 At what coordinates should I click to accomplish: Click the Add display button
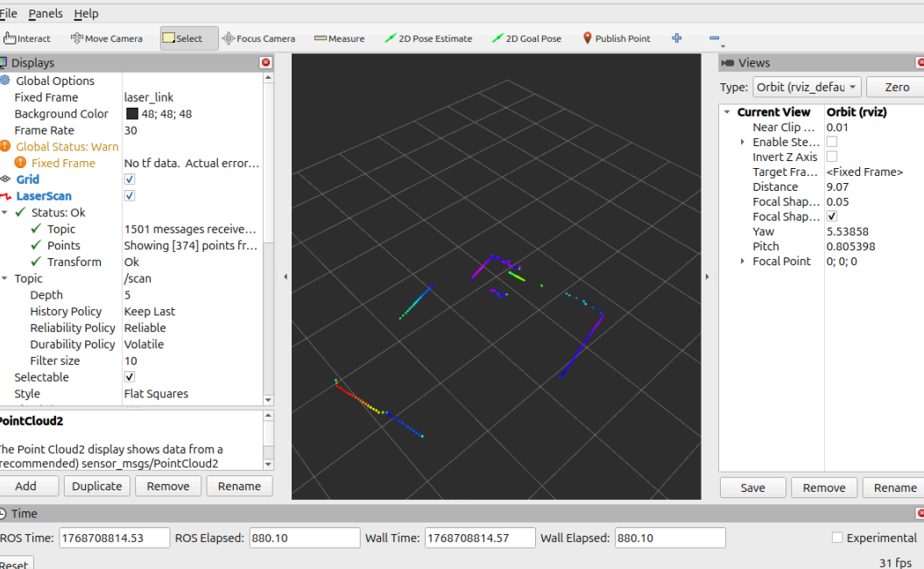click(28, 486)
